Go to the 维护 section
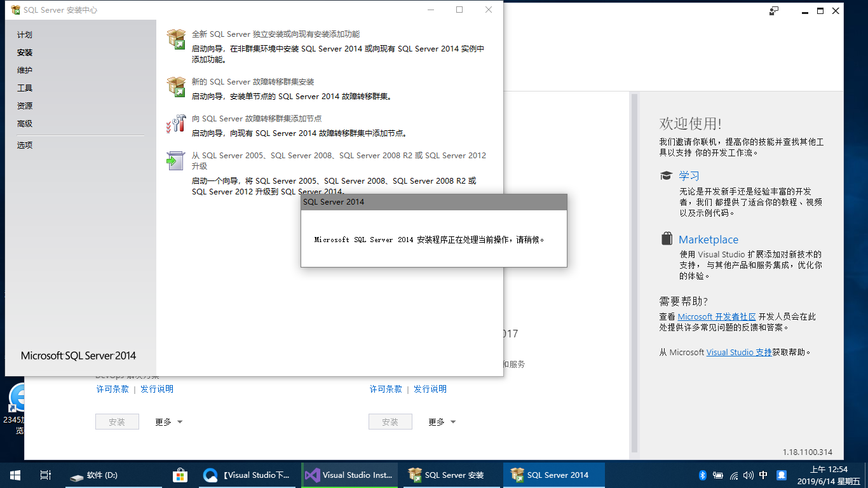Image resolution: width=868 pixels, height=488 pixels. pos(25,71)
